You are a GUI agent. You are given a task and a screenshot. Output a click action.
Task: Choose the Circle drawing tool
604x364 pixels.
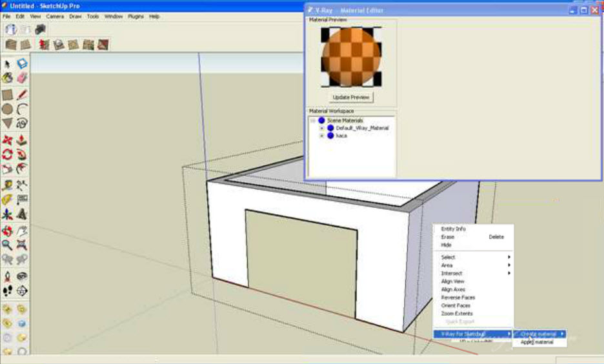pyautogui.click(x=7, y=109)
